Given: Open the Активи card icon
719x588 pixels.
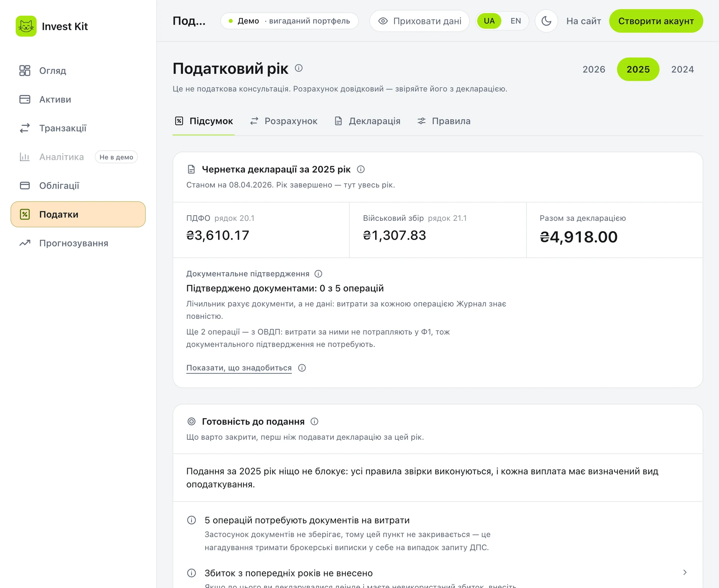Looking at the screenshot, I should 25,99.
